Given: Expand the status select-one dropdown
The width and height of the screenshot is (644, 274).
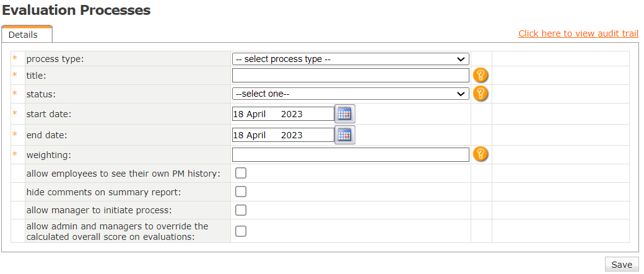Looking at the screenshot, I should point(350,94).
